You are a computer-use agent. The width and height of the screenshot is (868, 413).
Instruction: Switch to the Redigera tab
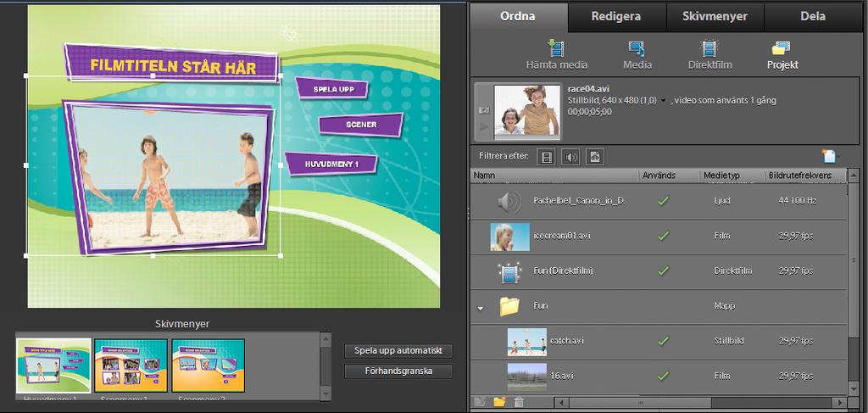pos(616,16)
